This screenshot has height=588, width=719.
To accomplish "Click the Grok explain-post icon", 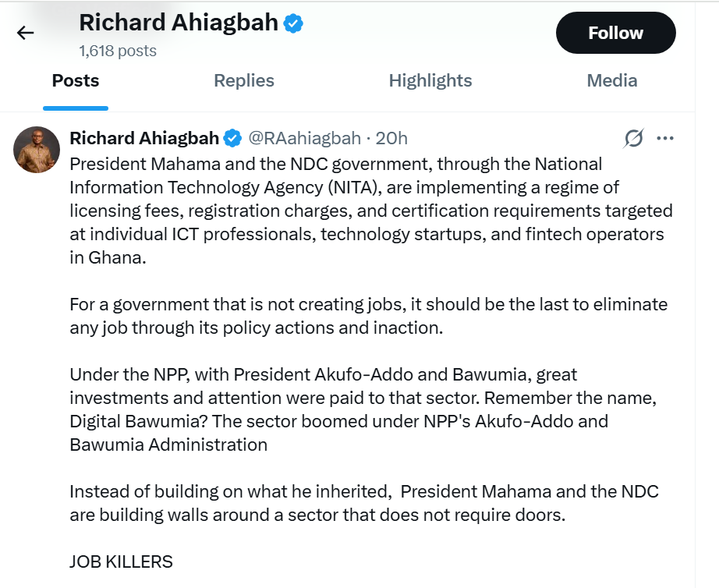I will 634,138.
